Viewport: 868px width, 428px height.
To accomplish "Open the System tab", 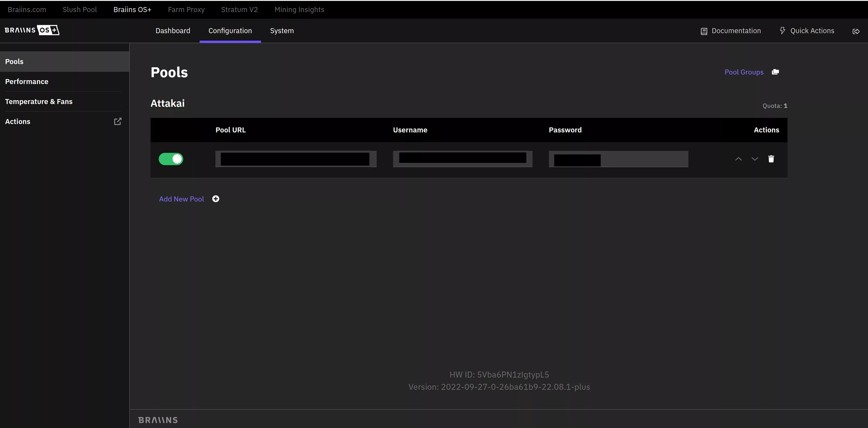I will [x=282, y=31].
